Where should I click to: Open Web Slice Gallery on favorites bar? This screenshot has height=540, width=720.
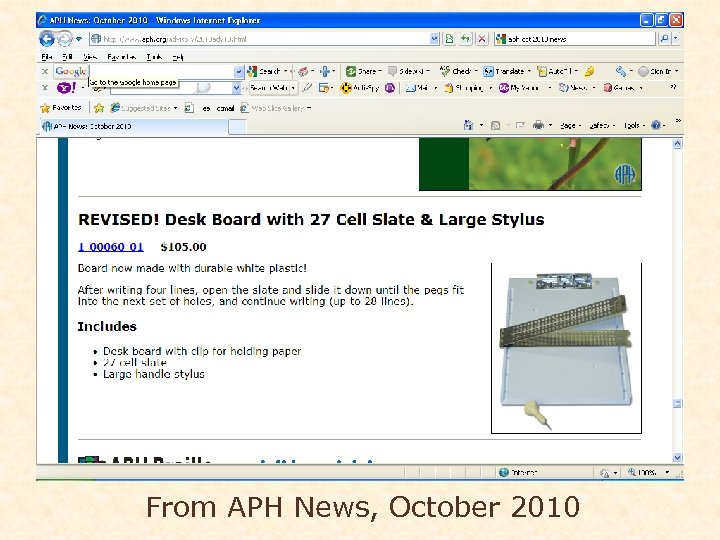[276, 108]
